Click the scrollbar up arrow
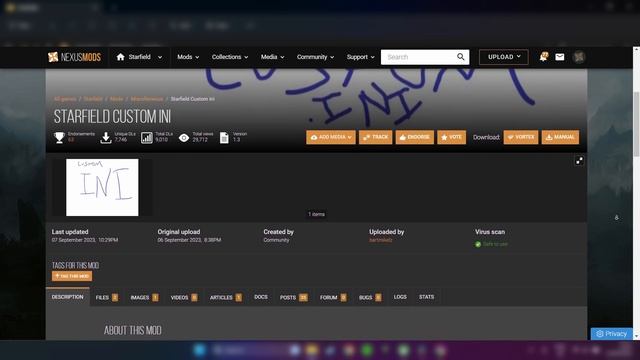Screen dimensions: 640x360 tap(636, 49)
